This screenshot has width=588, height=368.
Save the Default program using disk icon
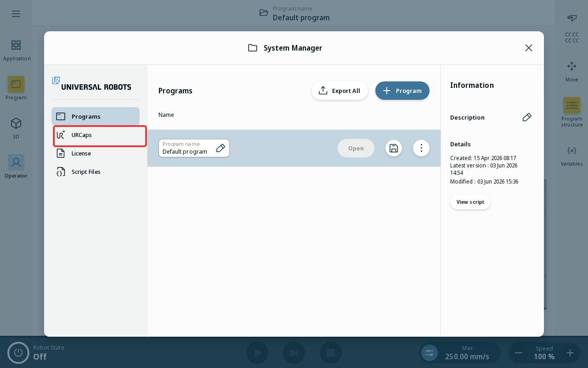pos(394,148)
